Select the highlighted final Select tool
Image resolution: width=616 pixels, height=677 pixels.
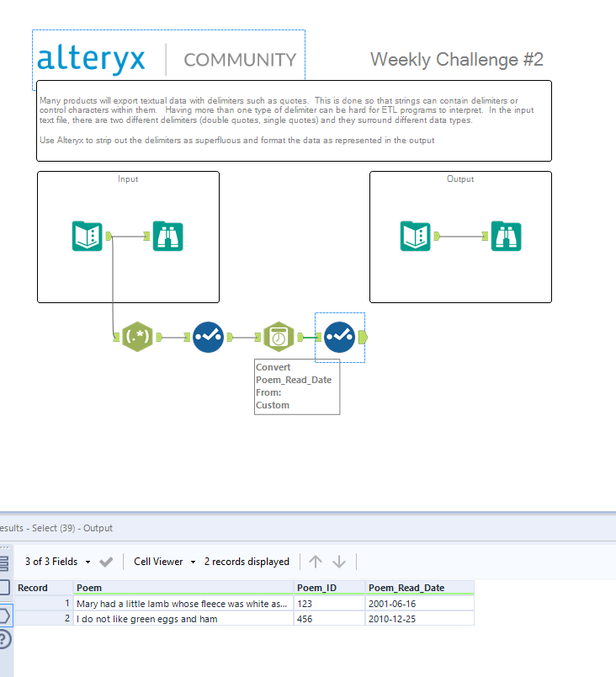340,337
